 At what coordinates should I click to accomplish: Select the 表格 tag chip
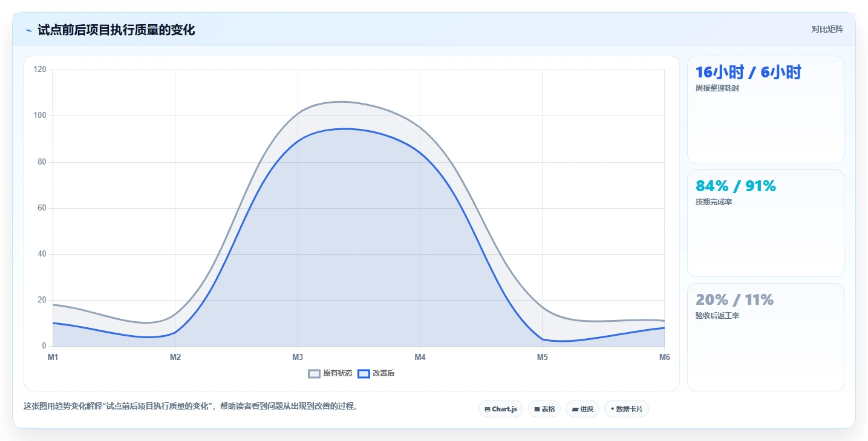[544, 409]
